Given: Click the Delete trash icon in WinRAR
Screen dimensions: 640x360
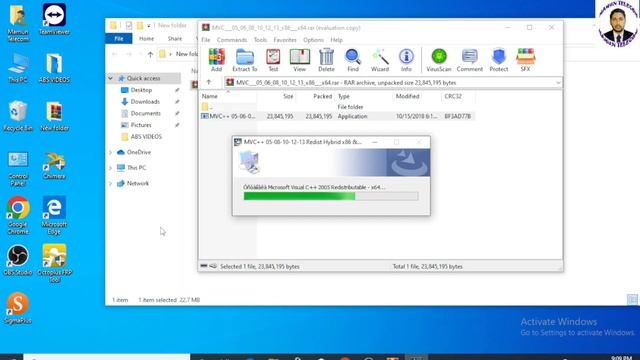Looking at the screenshot, I should pos(326,60).
